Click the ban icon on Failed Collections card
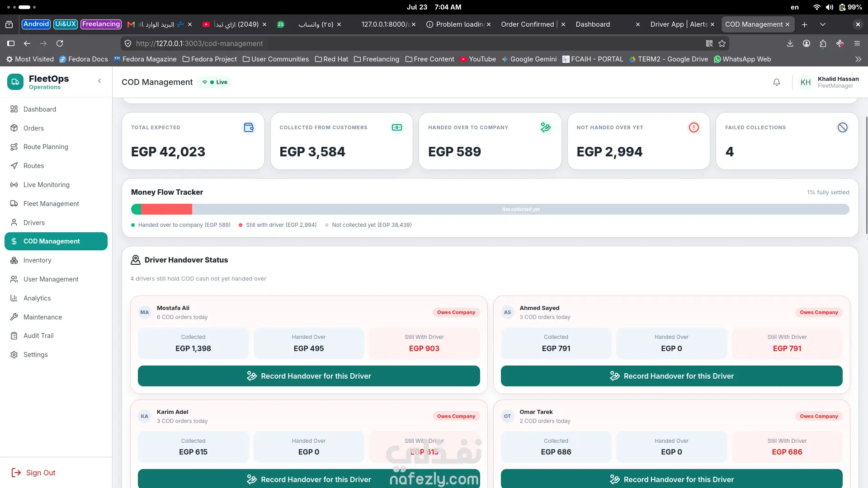 point(843,127)
